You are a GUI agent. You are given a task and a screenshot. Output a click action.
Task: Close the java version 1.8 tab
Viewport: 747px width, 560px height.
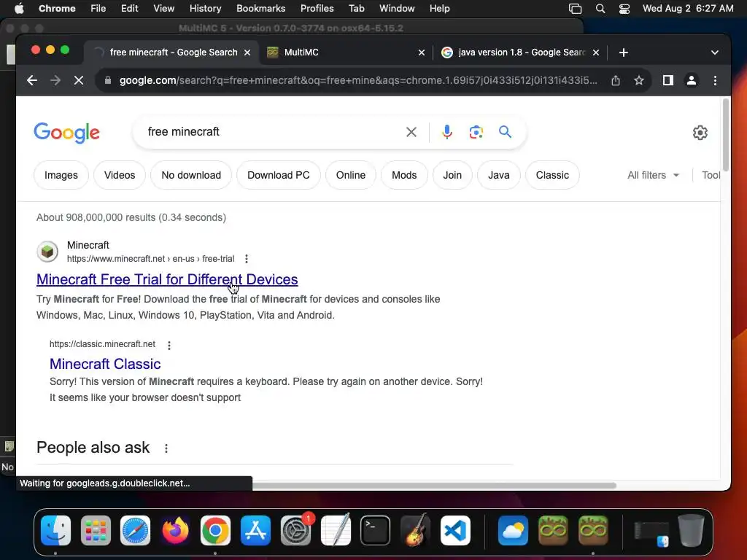596,52
